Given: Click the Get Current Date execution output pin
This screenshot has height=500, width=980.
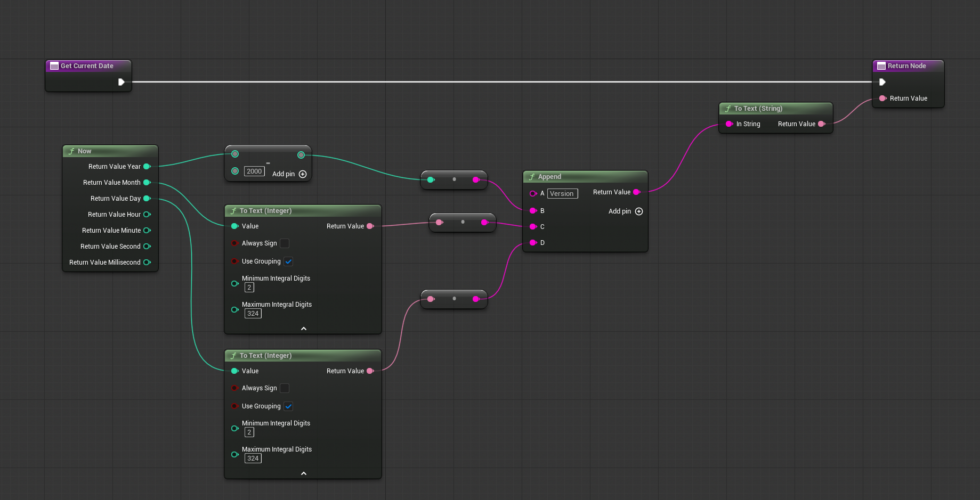Looking at the screenshot, I should pos(122,82).
